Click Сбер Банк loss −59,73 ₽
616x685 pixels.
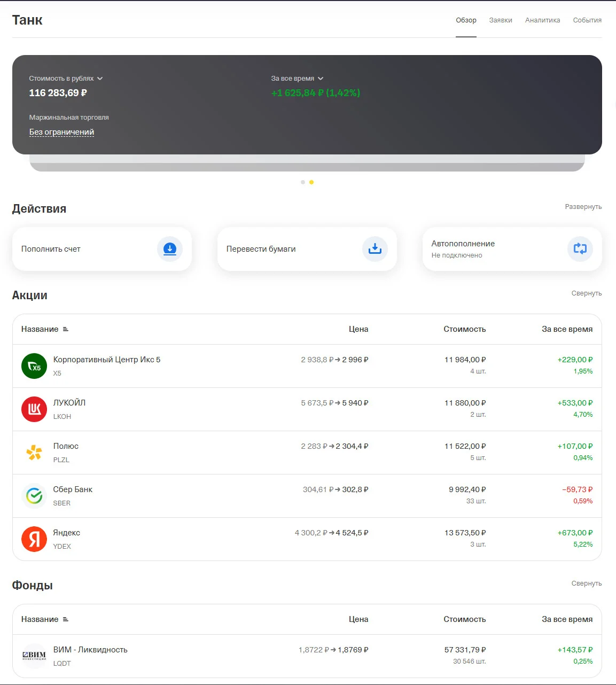pos(578,489)
